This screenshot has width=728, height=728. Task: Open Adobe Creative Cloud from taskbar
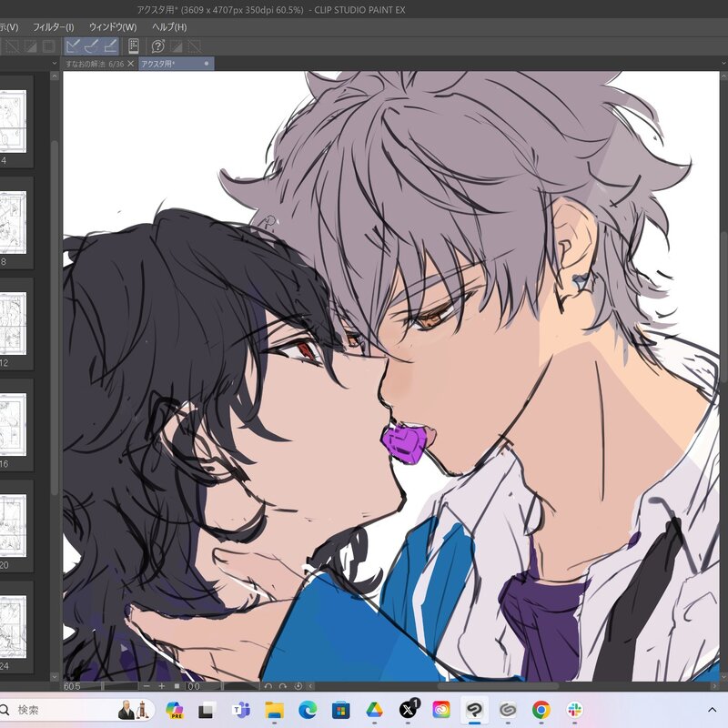[x=441, y=710]
